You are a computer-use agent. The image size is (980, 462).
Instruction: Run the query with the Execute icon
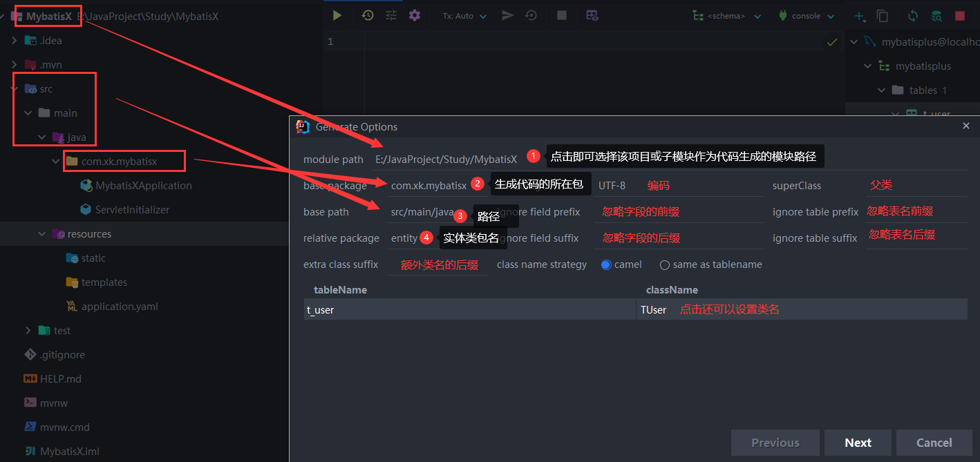337,15
